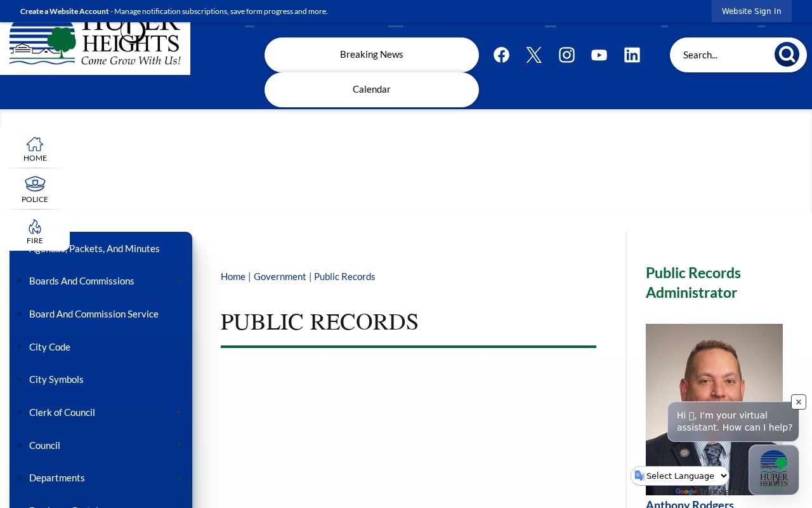Select City Code in sidebar
The height and width of the screenshot is (508, 812).
(x=49, y=347)
